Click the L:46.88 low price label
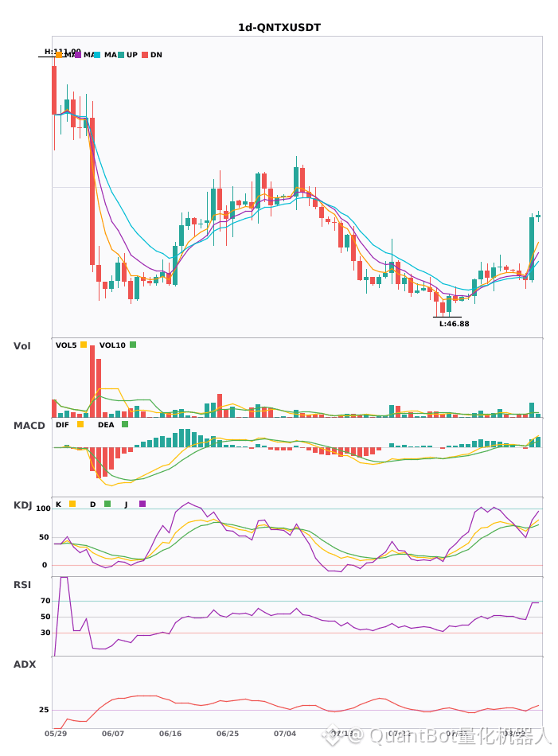 pyautogui.click(x=455, y=324)
